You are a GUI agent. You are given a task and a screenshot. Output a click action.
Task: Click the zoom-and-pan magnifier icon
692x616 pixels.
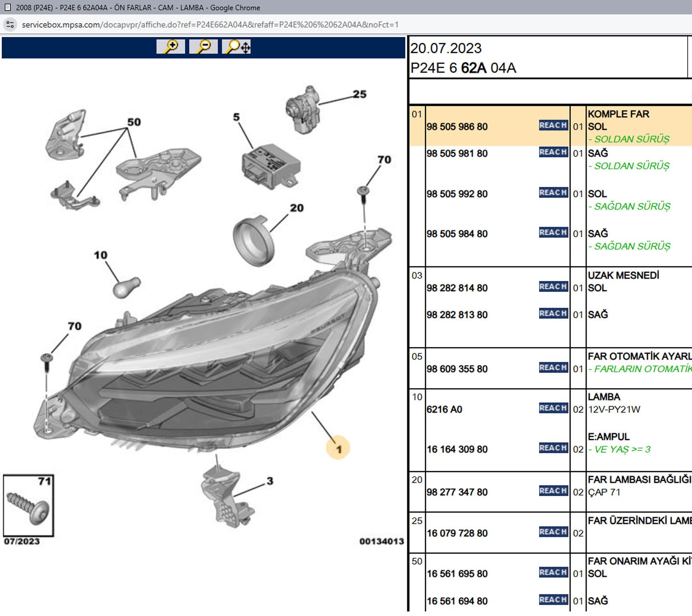[x=237, y=47]
